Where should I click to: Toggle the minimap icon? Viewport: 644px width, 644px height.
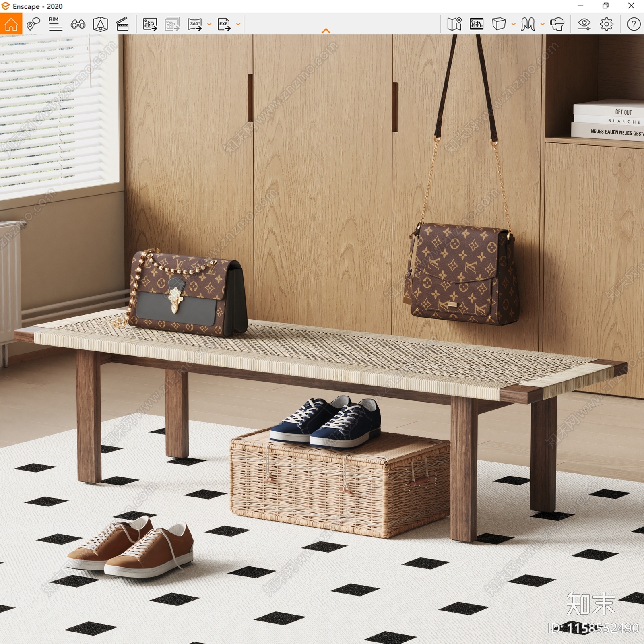pos(454,24)
